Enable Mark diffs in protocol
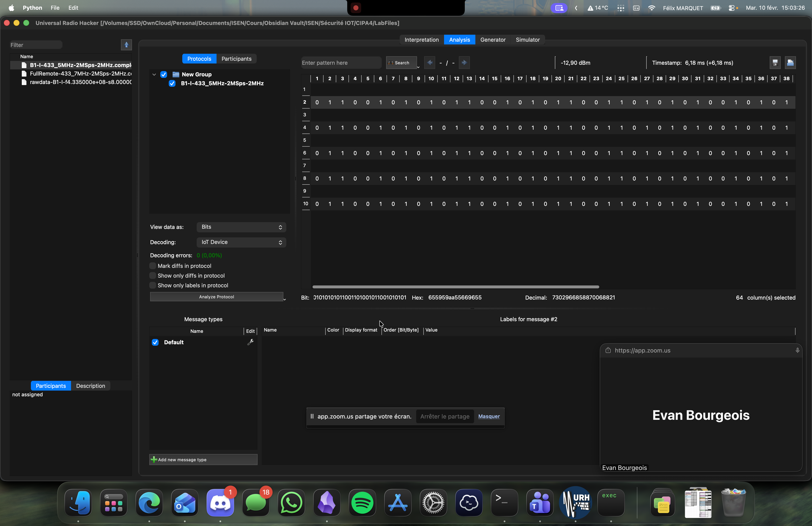Viewport: 812px width, 526px height. (x=153, y=266)
